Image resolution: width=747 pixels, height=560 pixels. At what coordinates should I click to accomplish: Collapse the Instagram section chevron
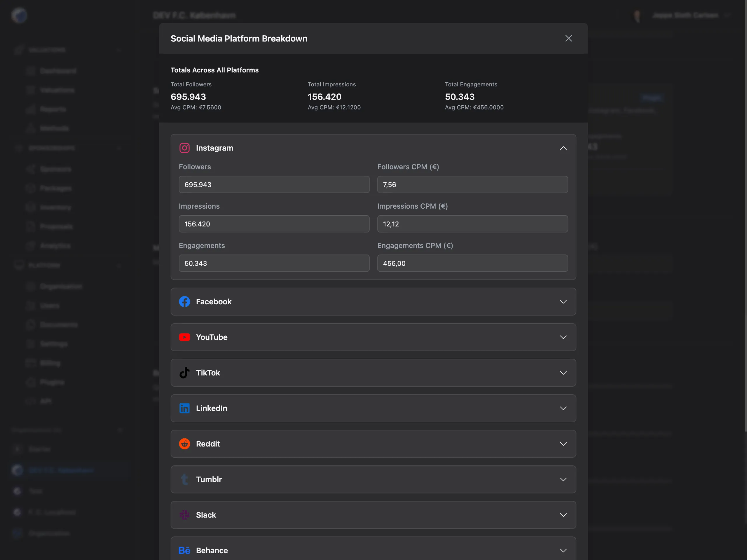coord(563,148)
